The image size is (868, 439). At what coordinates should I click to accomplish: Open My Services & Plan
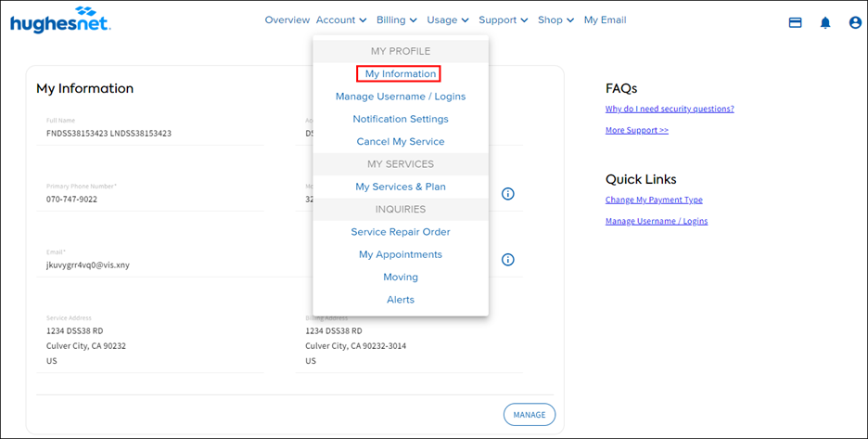point(401,187)
